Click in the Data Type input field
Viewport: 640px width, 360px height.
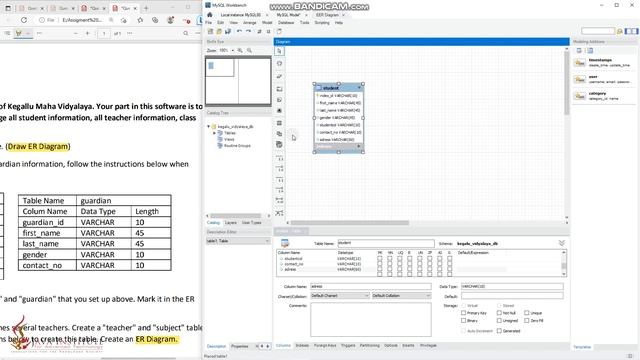(x=512, y=287)
